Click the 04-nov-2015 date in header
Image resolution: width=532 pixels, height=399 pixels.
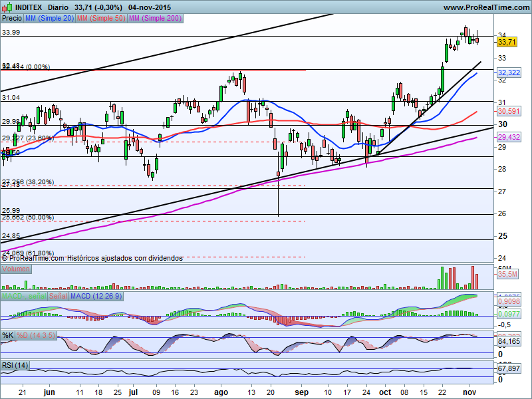tap(150, 7)
